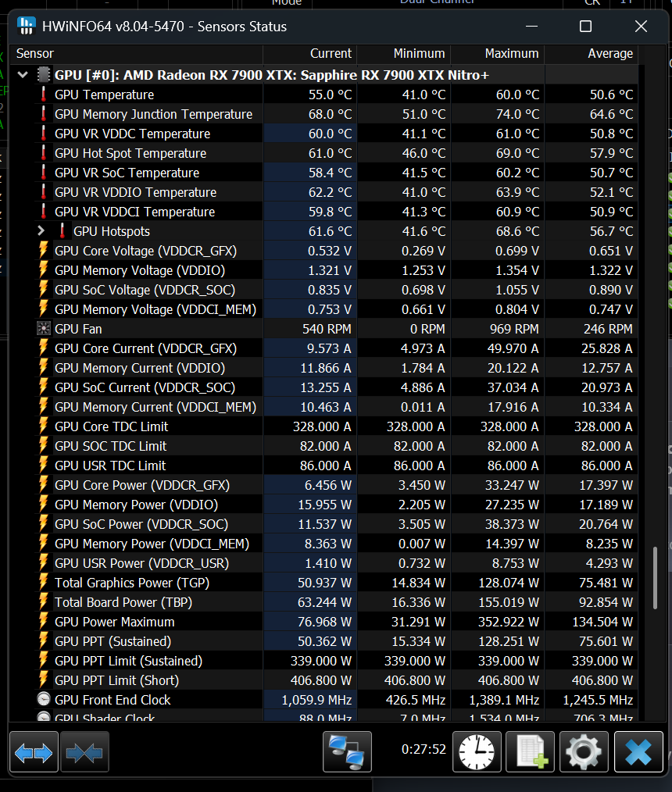Click lightning icon of GPU Core TDC Limit

44,426
